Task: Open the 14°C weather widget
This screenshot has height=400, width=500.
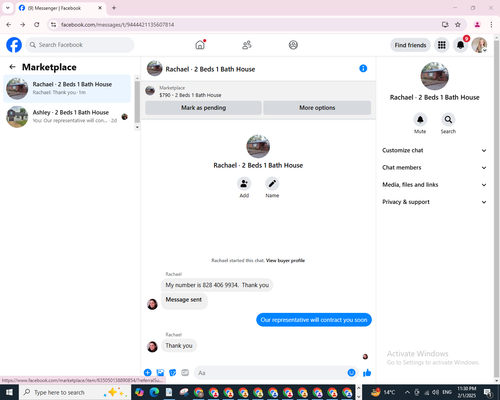Action: 383,392
